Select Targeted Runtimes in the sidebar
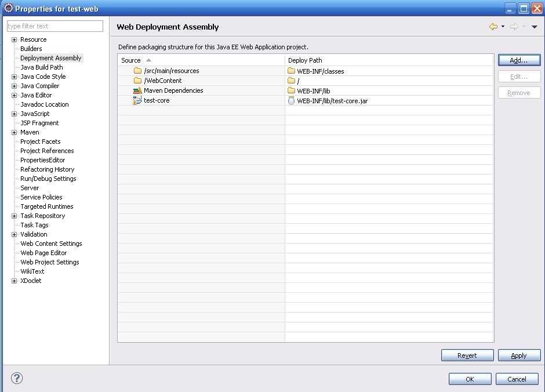545x392 pixels. 46,206
